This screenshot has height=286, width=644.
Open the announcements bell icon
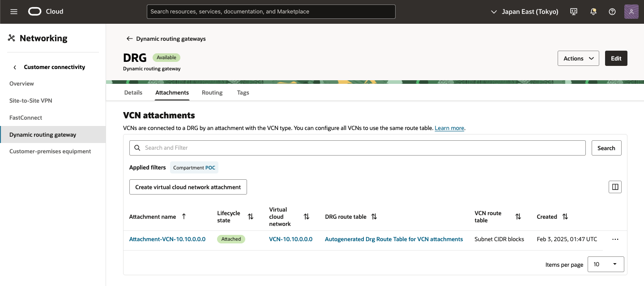pos(593,12)
